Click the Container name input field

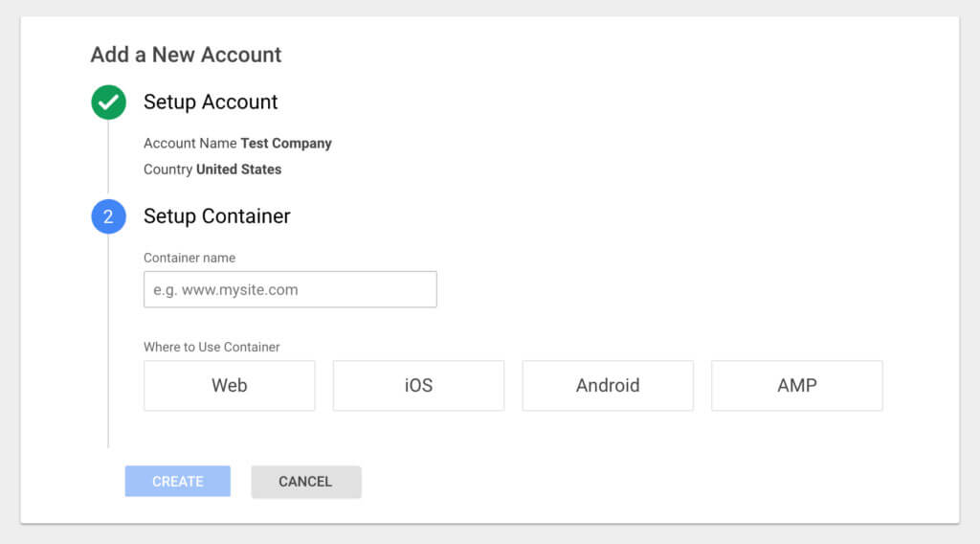(290, 289)
